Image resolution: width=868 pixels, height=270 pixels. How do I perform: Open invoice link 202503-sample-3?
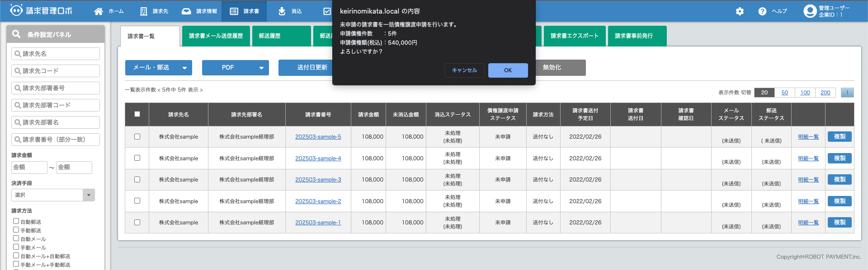318,180
